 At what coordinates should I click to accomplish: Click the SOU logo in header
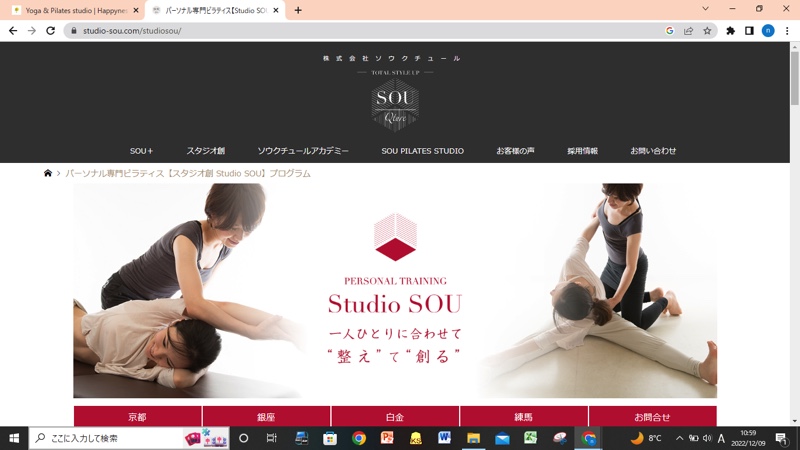pos(394,104)
